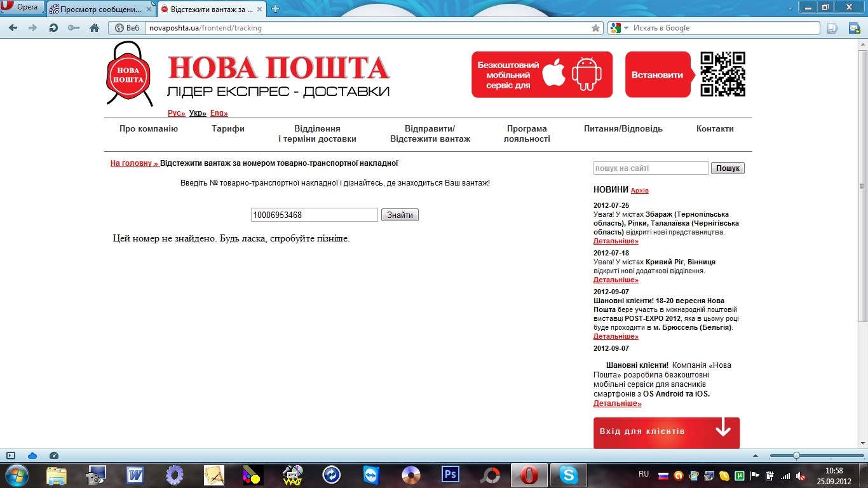Screen dimensions: 868x488
Task: Click the tracking number input field
Action: pyautogui.click(x=314, y=215)
